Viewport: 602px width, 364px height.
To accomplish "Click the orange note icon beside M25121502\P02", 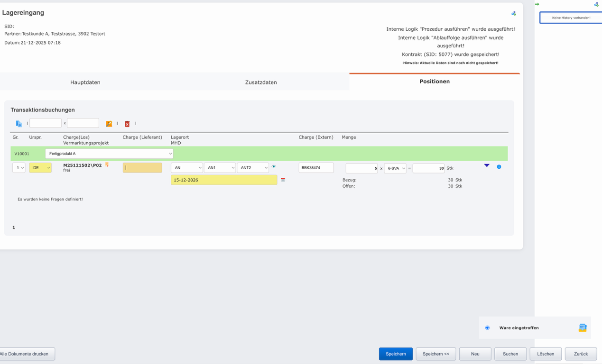I will (x=107, y=165).
